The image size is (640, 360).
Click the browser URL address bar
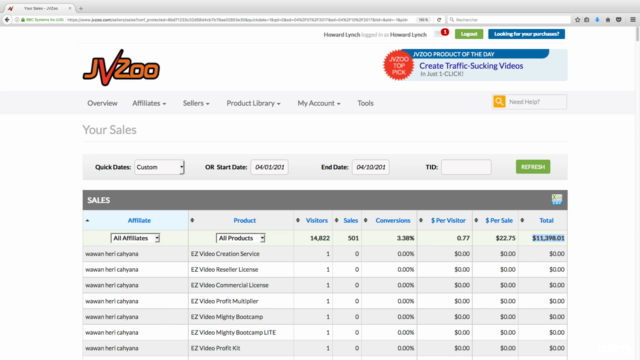pos(237,20)
